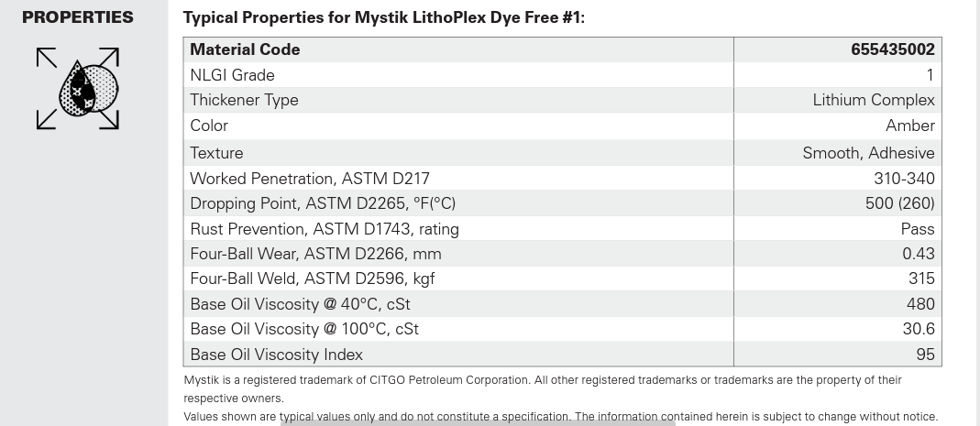The image size is (980, 426).
Task: Click the Worked Penetration ASTM D217 row
Action: 563,178
